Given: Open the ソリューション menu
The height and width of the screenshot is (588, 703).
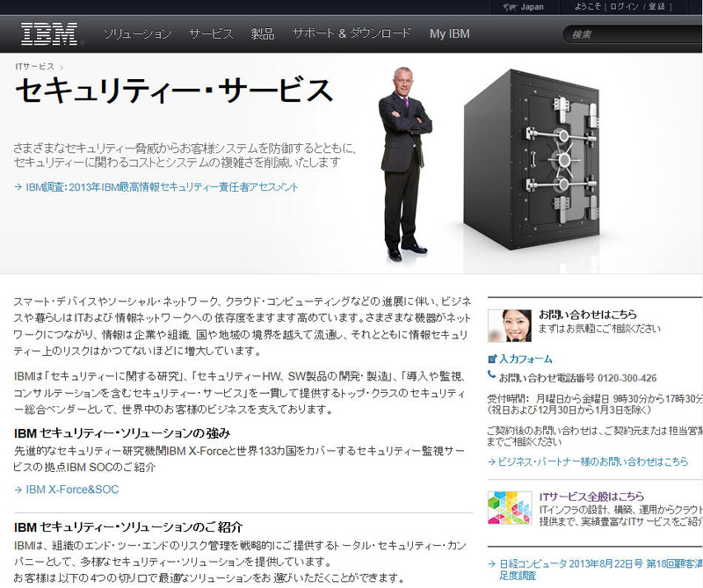Looking at the screenshot, I should [x=137, y=34].
